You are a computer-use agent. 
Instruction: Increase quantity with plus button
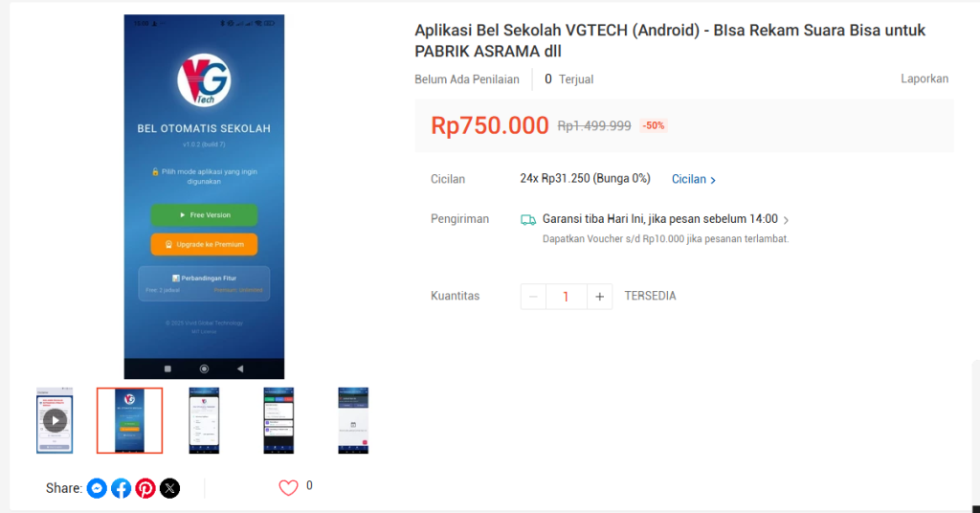click(x=599, y=297)
